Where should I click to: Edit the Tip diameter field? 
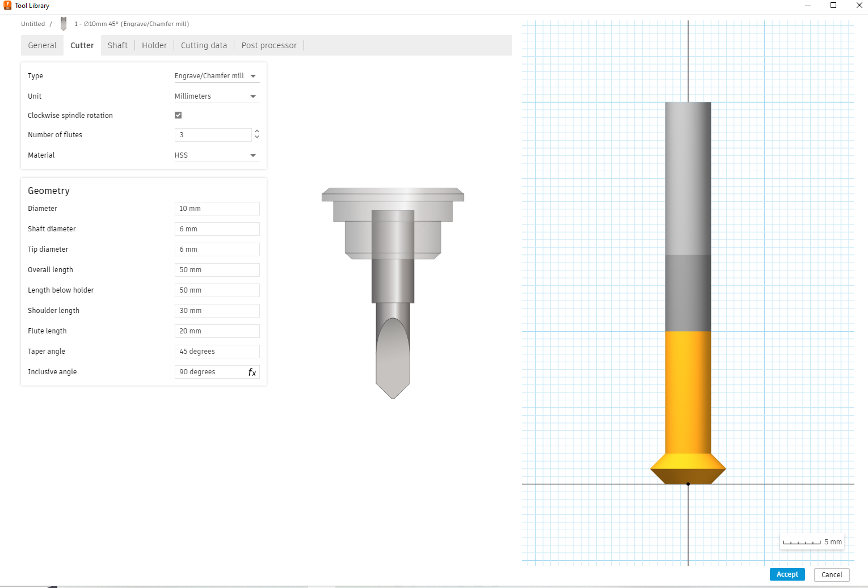click(x=217, y=249)
